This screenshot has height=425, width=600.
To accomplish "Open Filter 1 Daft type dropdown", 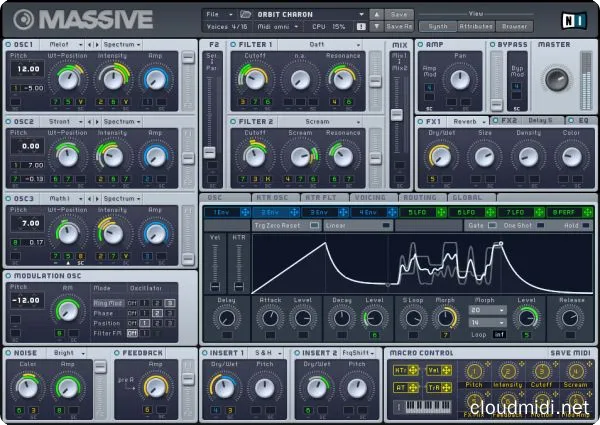I will pyautogui.click(x=320, y=45).
